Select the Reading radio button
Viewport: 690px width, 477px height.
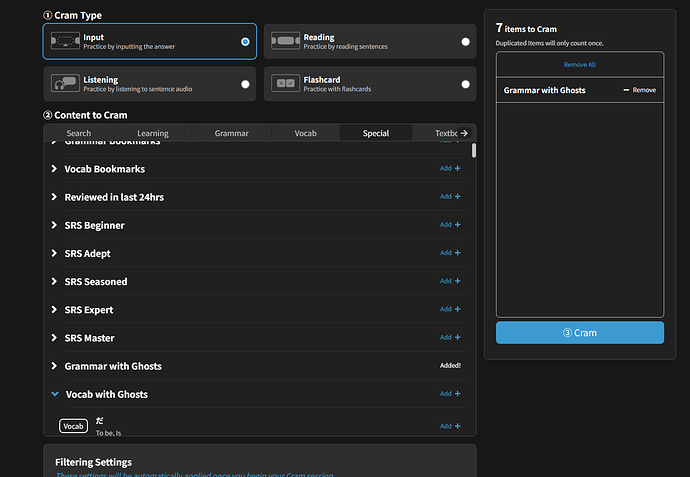coord(465,42)
